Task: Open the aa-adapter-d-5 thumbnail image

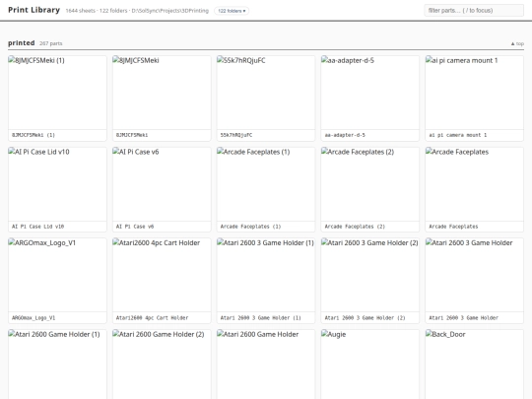Action: (370, 93)
